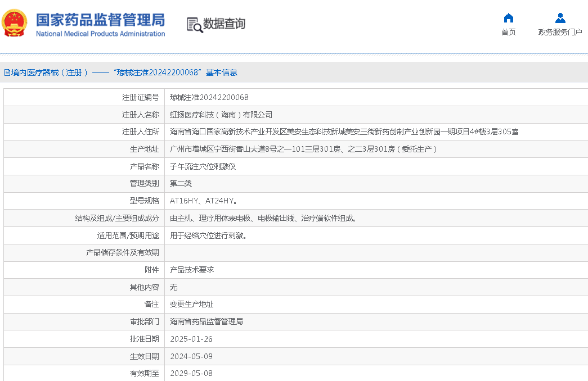The height and width of the screenshot is (381, 588).
Task: Click the 数据查询 heading text
Action: (x=224, y=24)
